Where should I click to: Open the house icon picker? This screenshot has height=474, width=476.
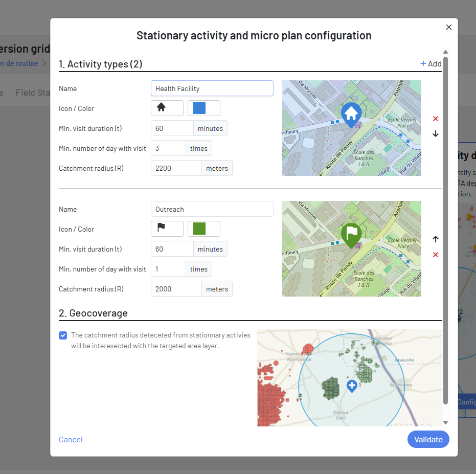[x=167, y=108]
